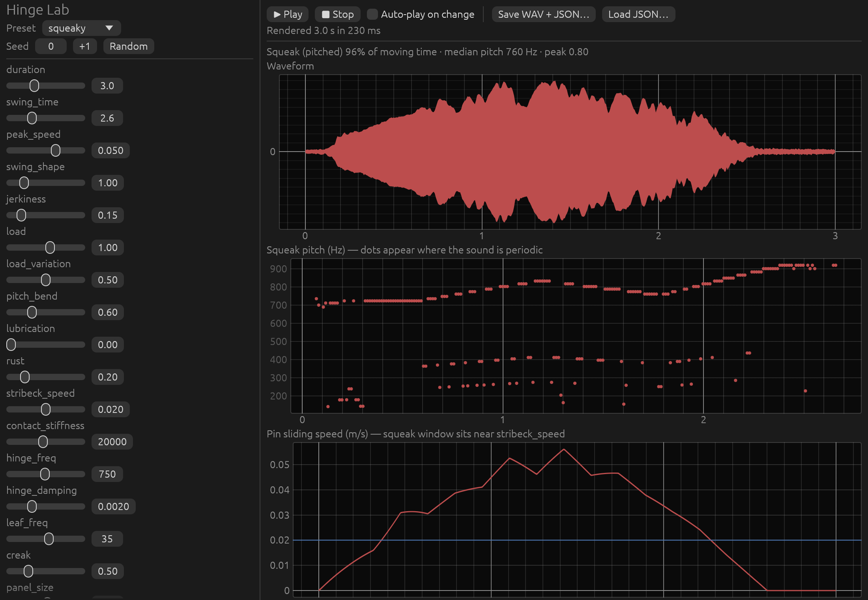Screen dimensions: 868x600
Task: Click the Play button
Action: point(288,14)
